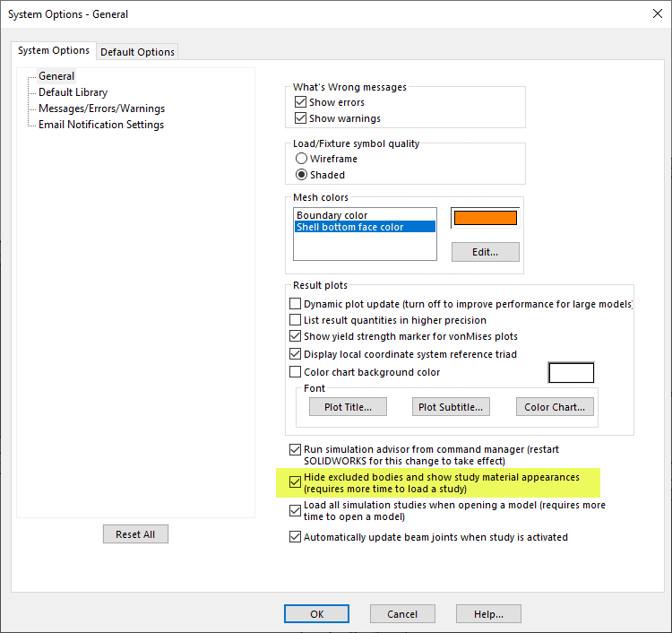Click Edit... button for mesh color
This screenshot has height=633, width=672.
[485, 252]
